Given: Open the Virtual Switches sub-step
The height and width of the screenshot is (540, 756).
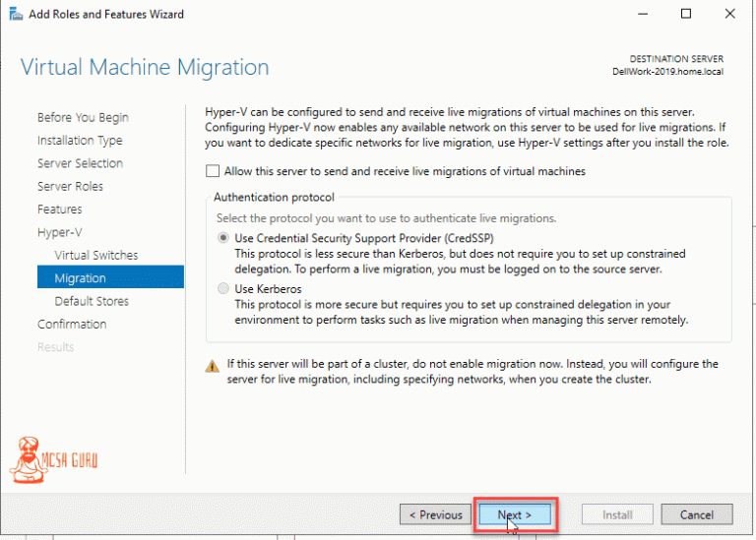Looking at the screenshot, I should [95, 256].
